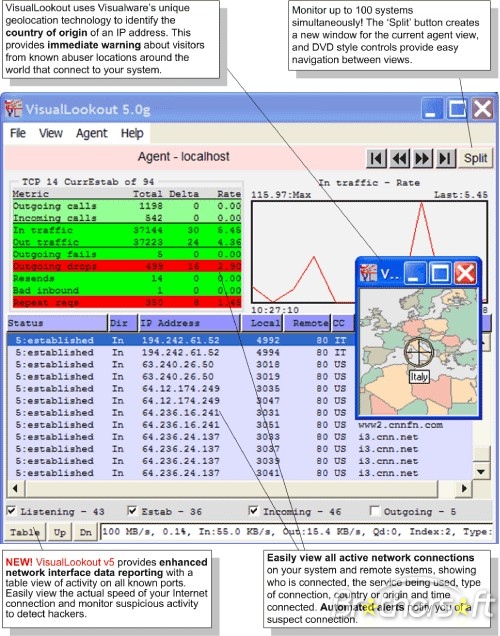This screenshot has width=500, height=636.
Task: Select connection row with local port 3018
Action: click(181, 364)
